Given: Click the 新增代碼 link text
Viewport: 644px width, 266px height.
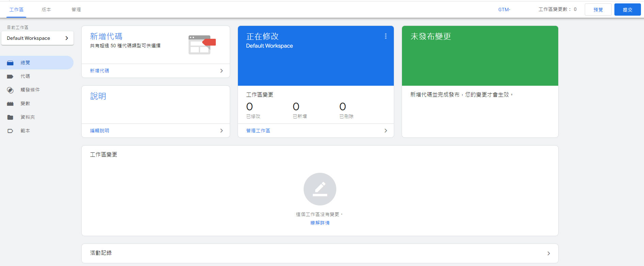Looking at the screenshot, I should click(x=99, y=71).
